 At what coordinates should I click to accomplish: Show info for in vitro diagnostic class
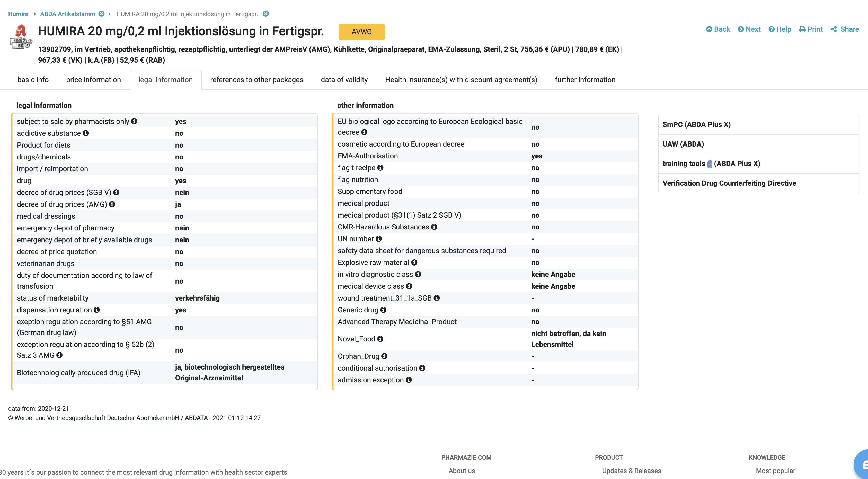click(418, 274)
